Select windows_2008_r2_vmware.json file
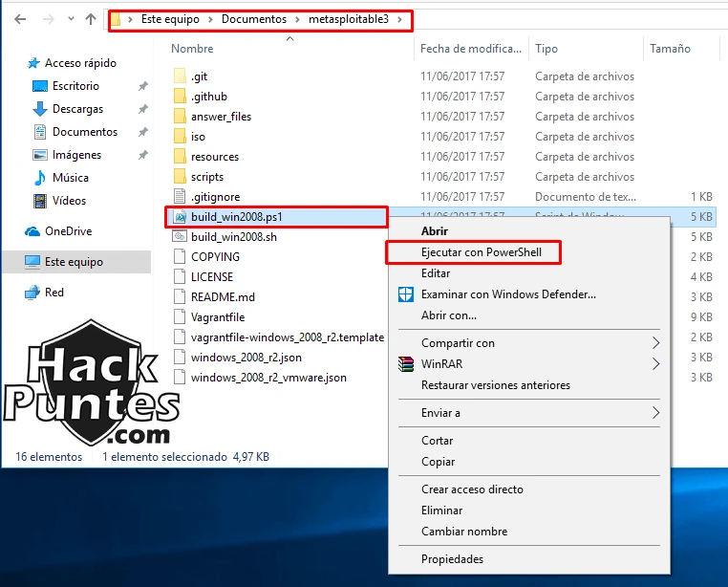Viewport: 728px width, 587px height. coord(268,378)
